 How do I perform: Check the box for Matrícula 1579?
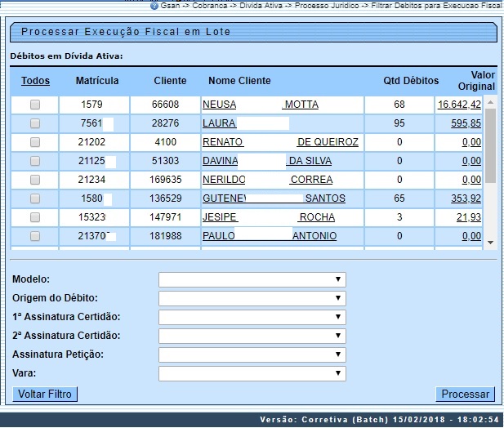click(35, 105)
